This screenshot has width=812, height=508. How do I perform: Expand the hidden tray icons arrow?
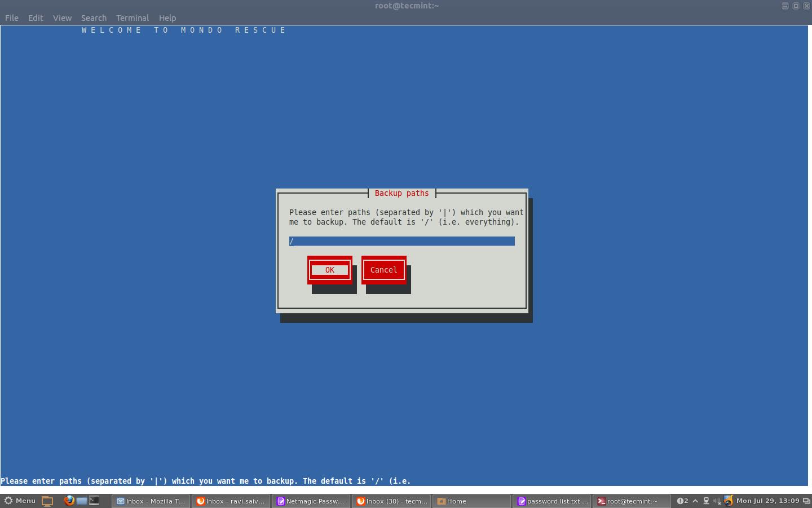[x=695, y=501]
